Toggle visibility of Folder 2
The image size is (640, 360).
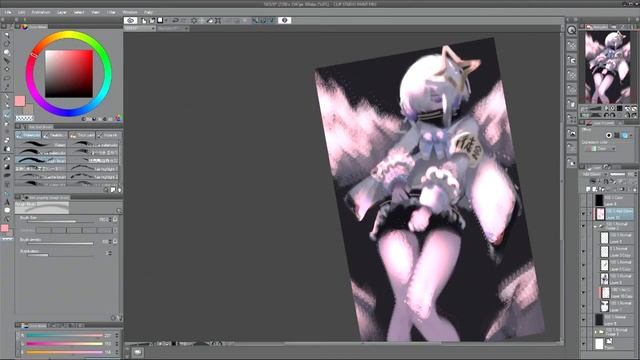pos(583,226)
